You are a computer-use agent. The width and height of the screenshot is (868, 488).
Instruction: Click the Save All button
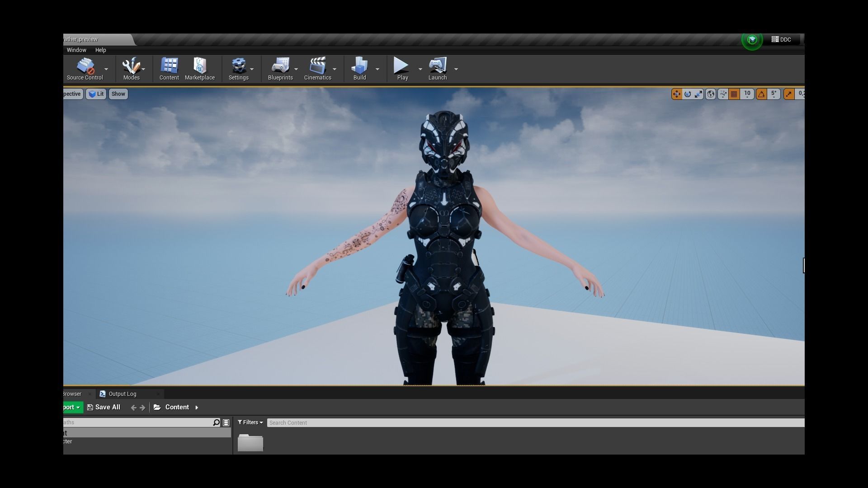[104, 407]
